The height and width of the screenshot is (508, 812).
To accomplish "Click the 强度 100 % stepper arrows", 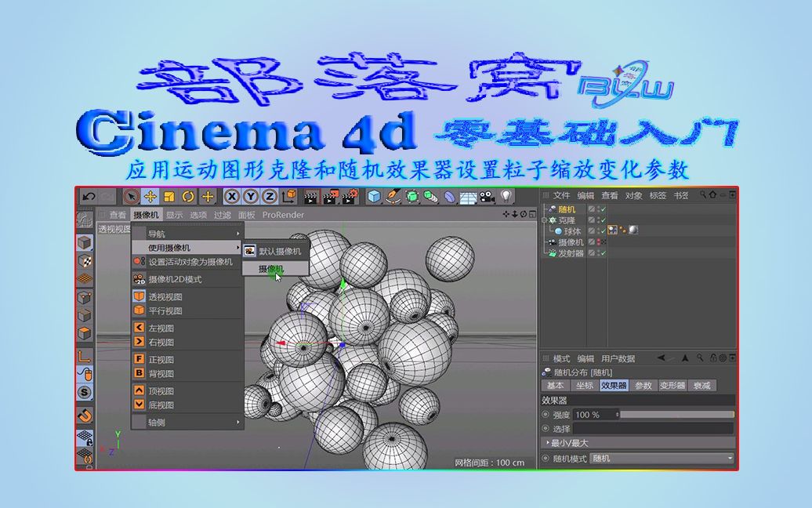I will point(617,414).
